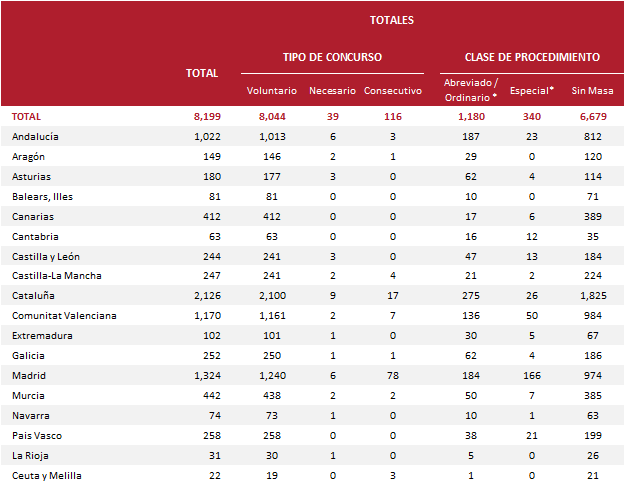Click the Madrid row label

click(x=29, y=376)
